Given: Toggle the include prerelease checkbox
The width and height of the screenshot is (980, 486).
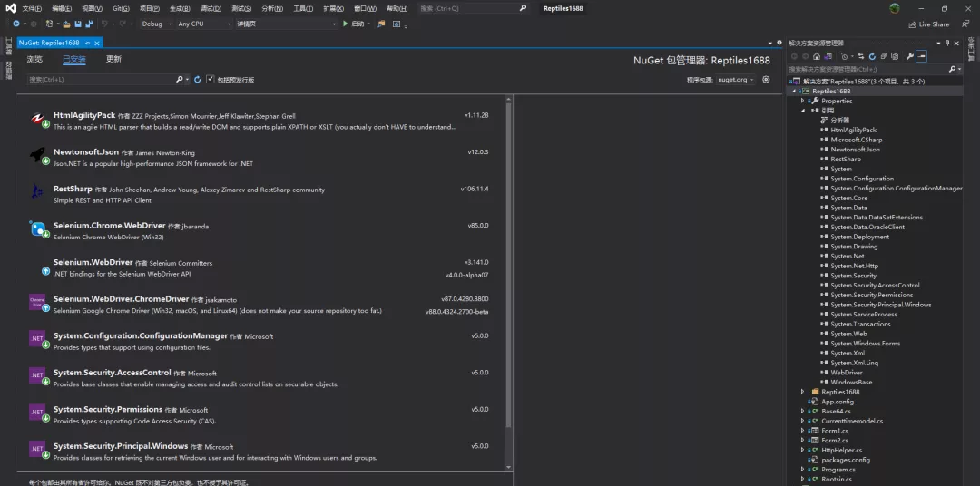Looking at the screenshot, I should point(211,79).
